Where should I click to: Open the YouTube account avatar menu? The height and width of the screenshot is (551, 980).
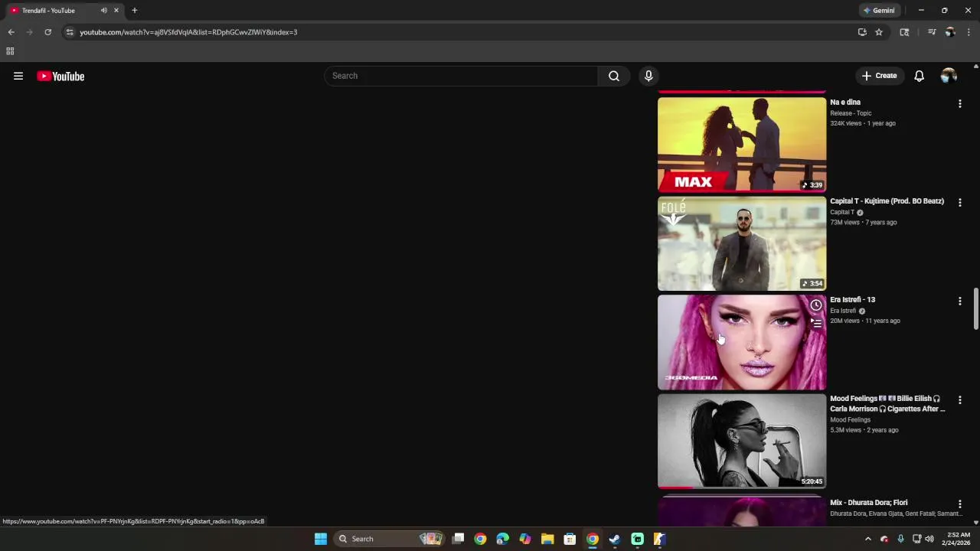tap(949, 76)
